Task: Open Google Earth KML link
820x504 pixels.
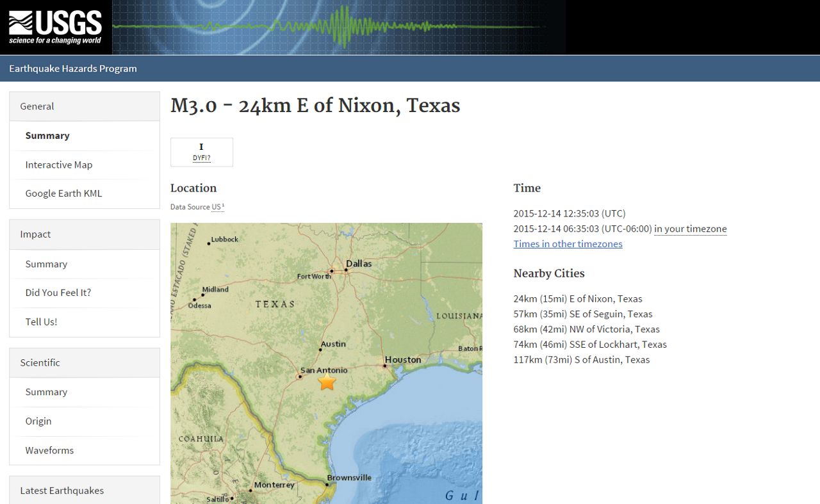Action: pyautogui.click(x=63, y=193)
